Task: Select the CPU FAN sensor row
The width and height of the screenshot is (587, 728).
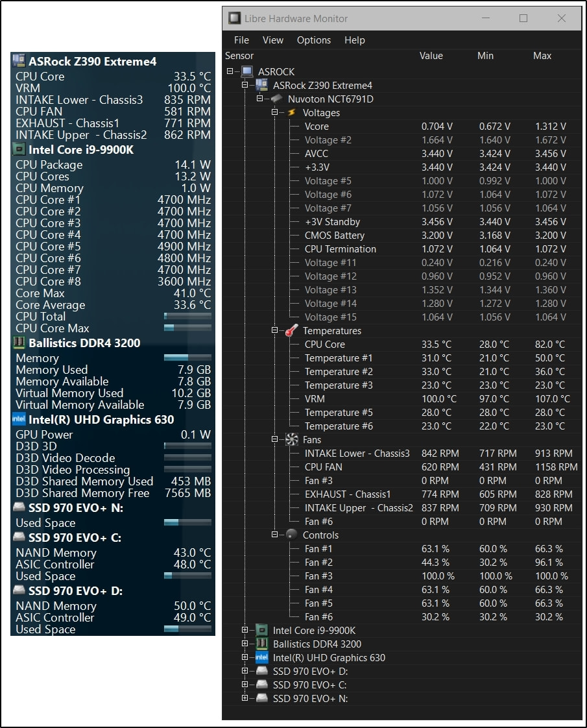Action: click(x=324, y=467)
